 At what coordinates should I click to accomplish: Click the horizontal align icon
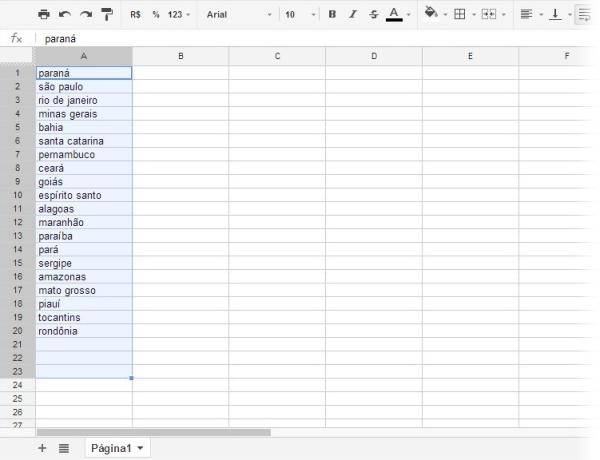click(x=527, y=14)
